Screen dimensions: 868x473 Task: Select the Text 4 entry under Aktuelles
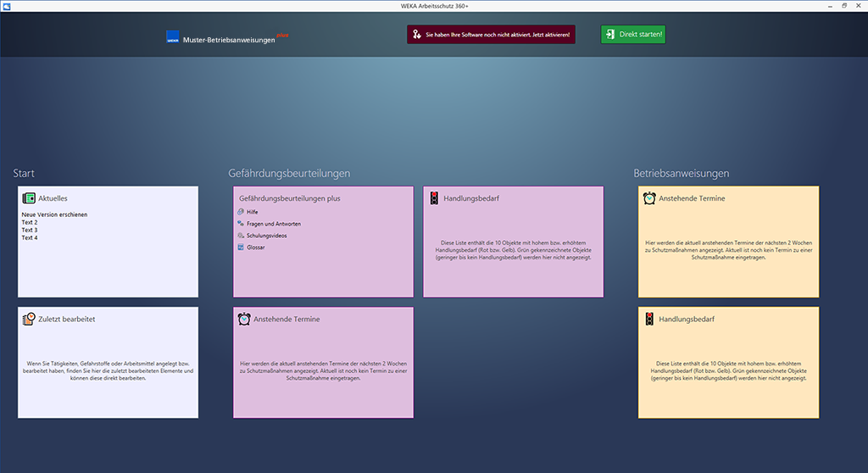30,237
